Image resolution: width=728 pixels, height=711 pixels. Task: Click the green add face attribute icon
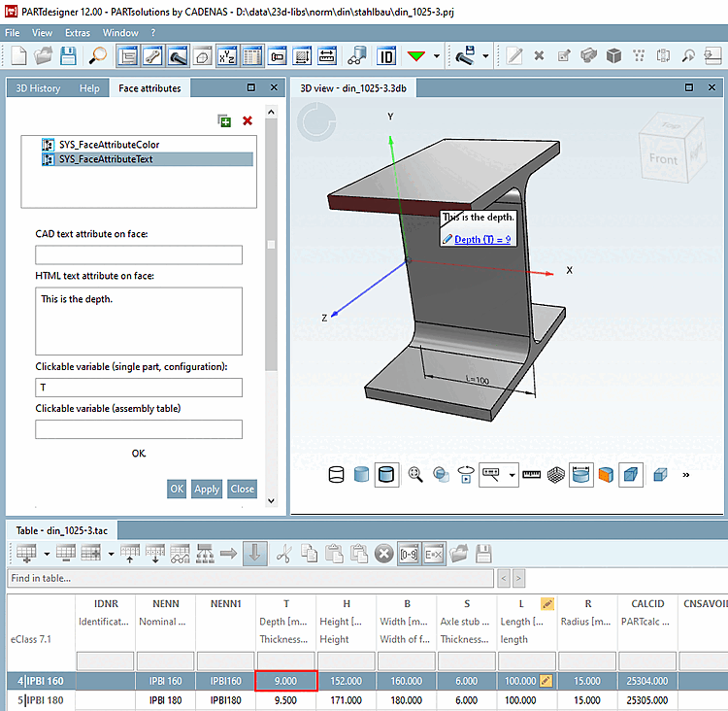pyautogui.click(x=224, y=120)
